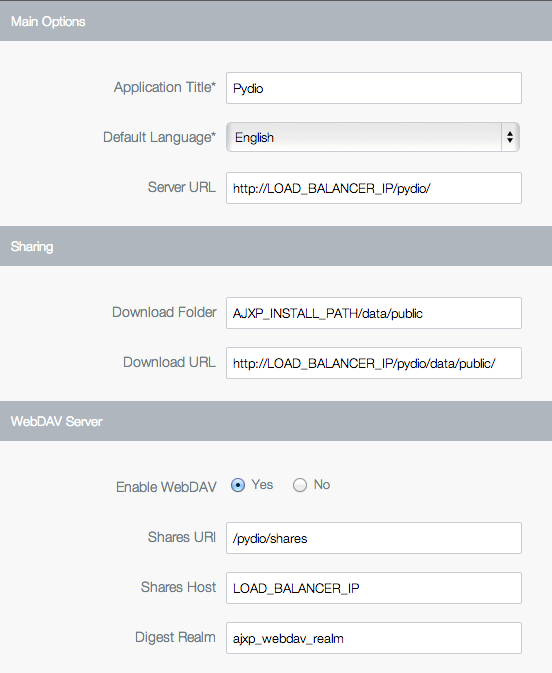Open the Default Language dropdown
552x673 pixels.
(373, 137)
